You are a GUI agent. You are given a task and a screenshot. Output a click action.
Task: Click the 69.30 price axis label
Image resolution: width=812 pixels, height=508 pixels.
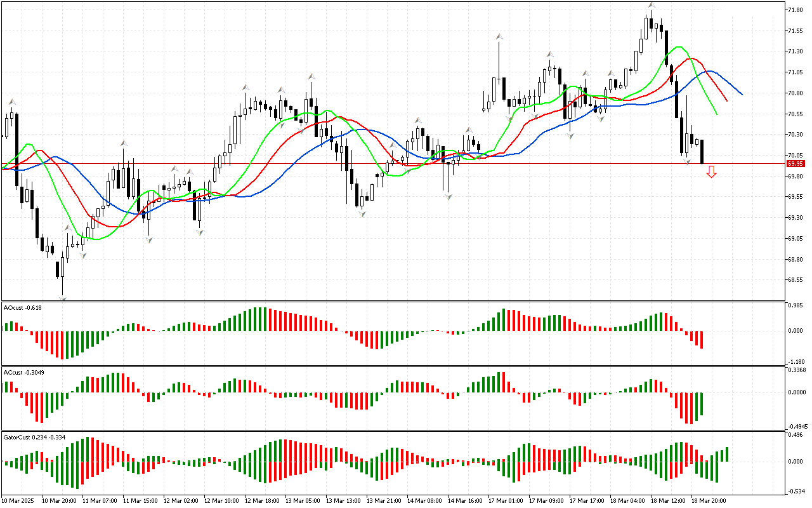(795, 218)
